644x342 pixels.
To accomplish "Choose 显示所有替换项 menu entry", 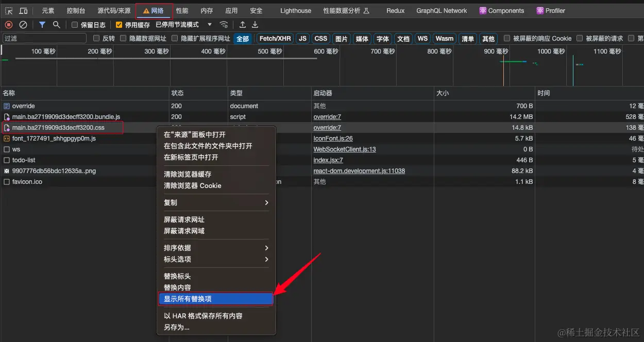I will pos(216,299).
